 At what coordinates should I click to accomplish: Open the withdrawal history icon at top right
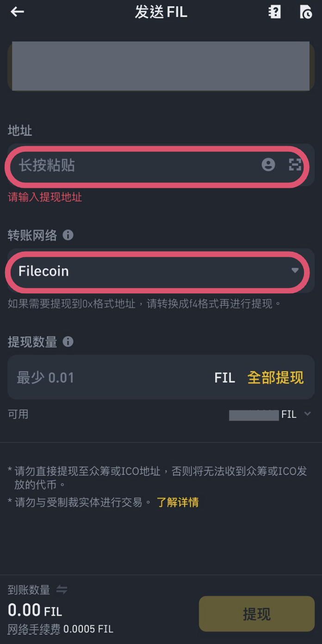306,12
